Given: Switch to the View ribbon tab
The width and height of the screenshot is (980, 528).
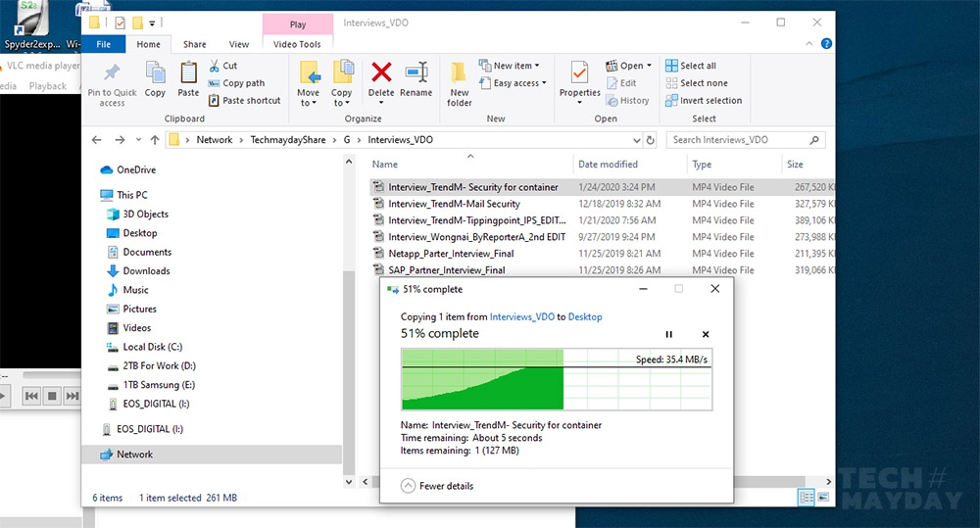Looking at the screenshot, I should (x=239, y=44).
